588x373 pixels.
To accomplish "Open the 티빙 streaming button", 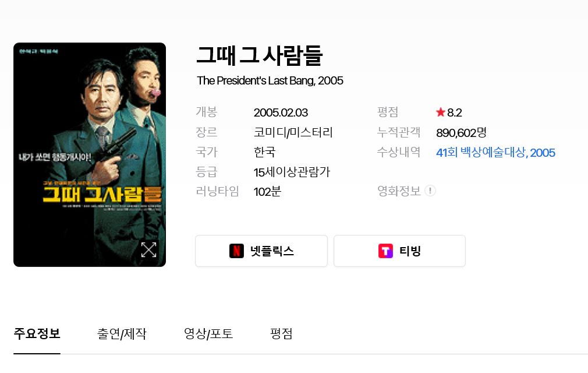I will [x=399, y=251].
